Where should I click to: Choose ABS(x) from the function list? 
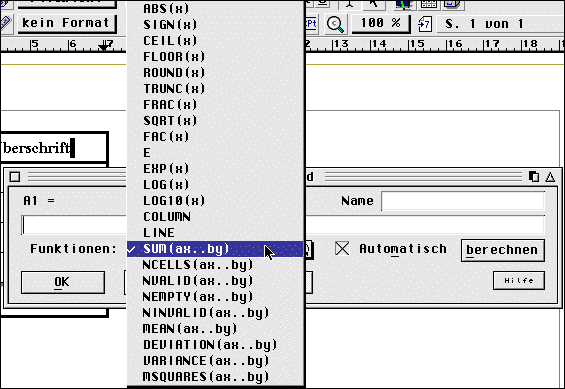point(216,8)
